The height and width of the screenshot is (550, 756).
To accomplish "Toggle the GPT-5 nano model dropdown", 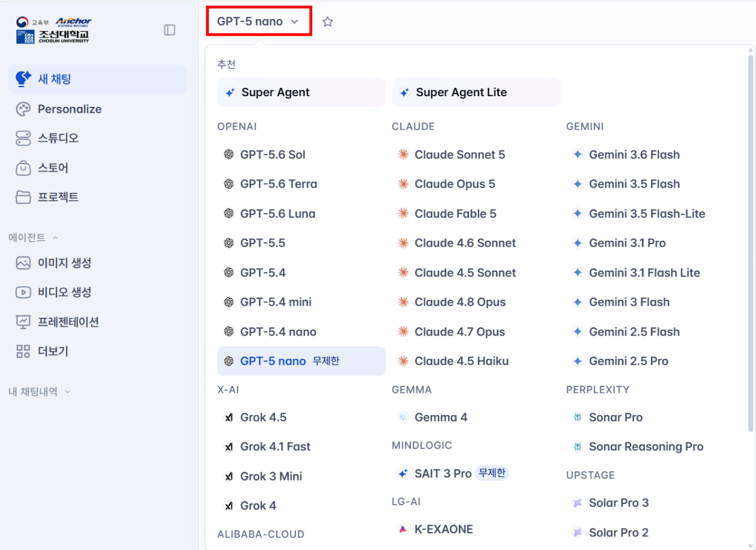I will click(258, 21).
